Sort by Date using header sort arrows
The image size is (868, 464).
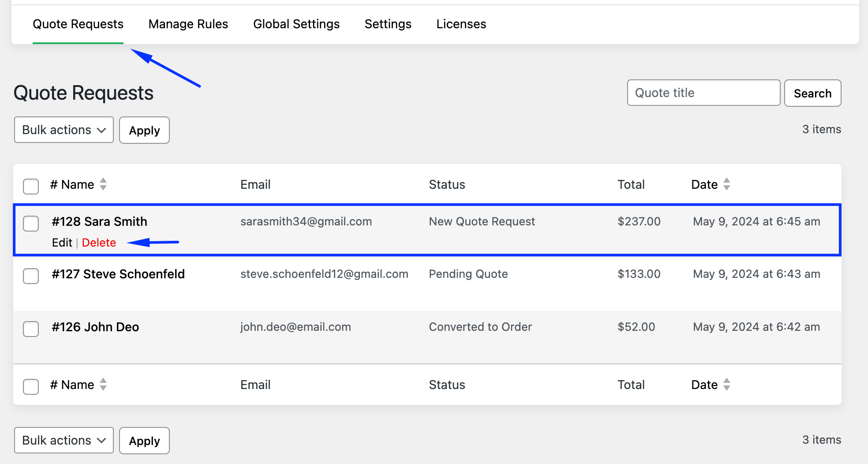[726, 184]
